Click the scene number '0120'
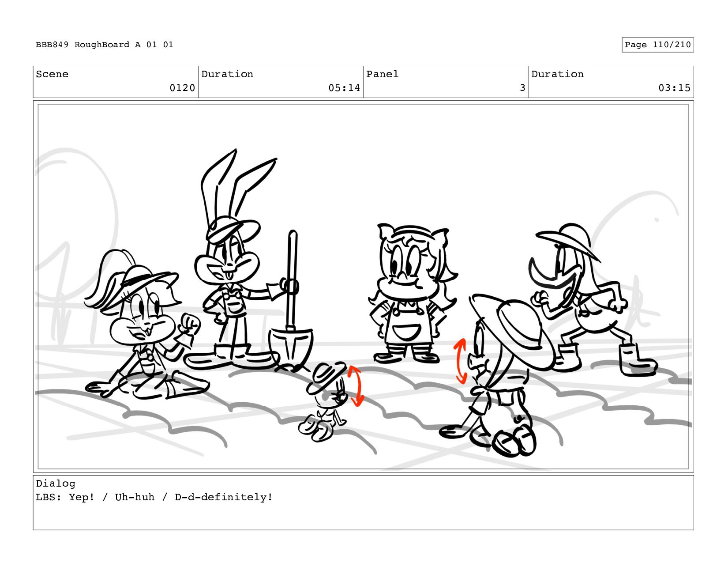 (182, 88)
